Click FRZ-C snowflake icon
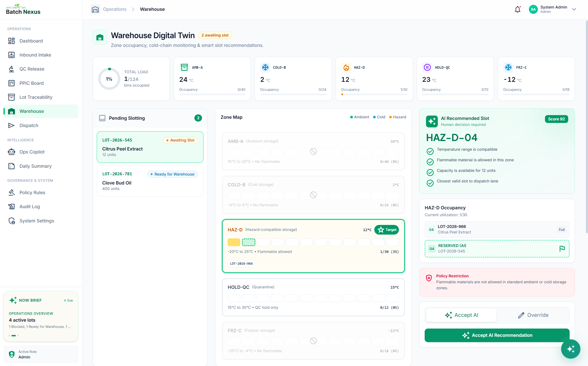The width and height of the screenshot is (588, 366). click(508, 67)
